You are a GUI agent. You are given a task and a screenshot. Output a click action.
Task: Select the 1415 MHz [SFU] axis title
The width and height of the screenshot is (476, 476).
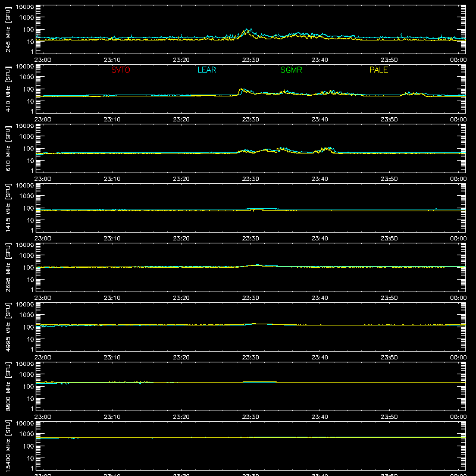[8, 208]
